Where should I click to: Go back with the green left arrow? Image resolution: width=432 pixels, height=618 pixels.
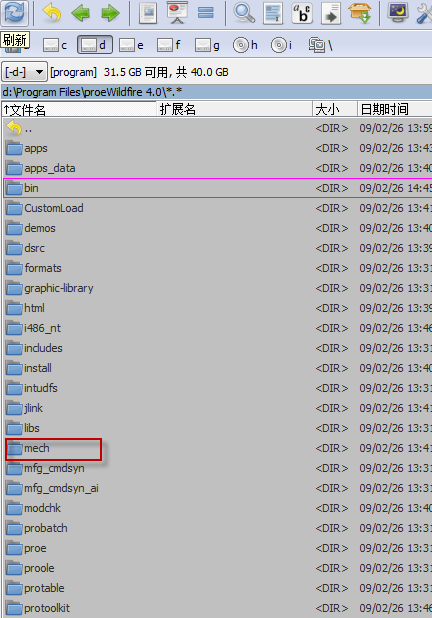[81, 13]
